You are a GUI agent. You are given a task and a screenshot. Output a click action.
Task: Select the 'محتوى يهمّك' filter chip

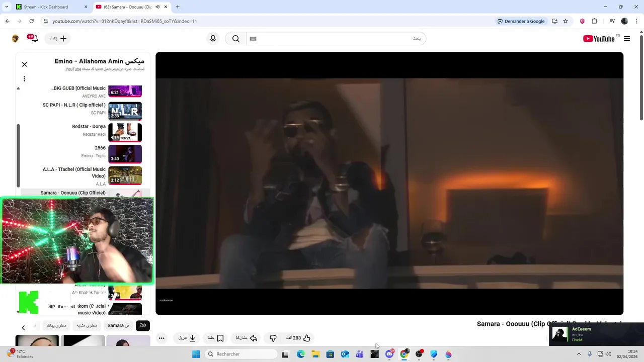[x=56, y=325]
